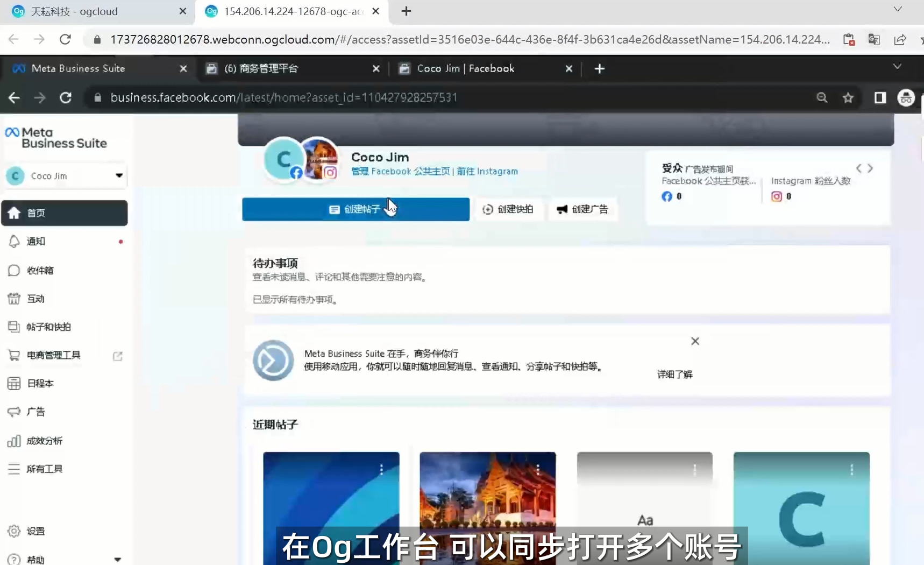Click the Facebook 公共主页 reach metric
Viewport: 924px width, 565px height.
point(708,188)
